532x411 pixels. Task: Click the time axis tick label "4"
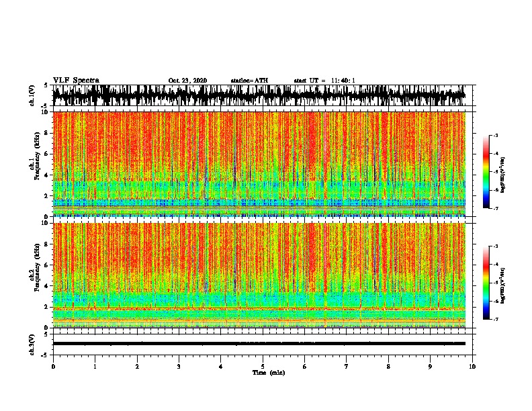pos(221,367)
